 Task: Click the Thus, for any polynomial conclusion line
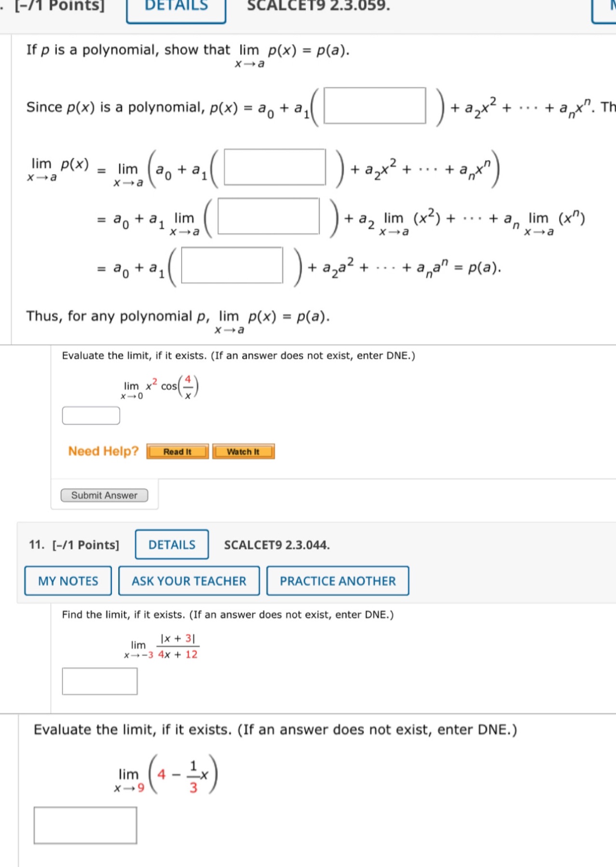coord(178,316)
